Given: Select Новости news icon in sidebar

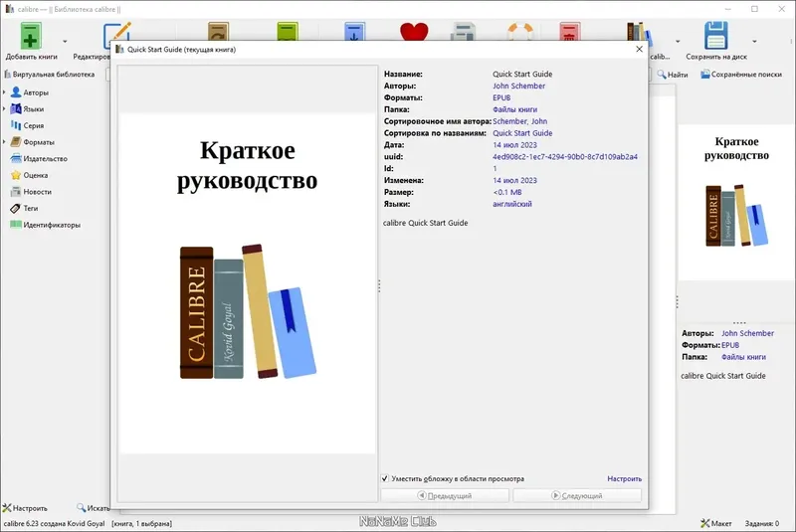Looking at the screenshot, I should [x=16, y=192].
